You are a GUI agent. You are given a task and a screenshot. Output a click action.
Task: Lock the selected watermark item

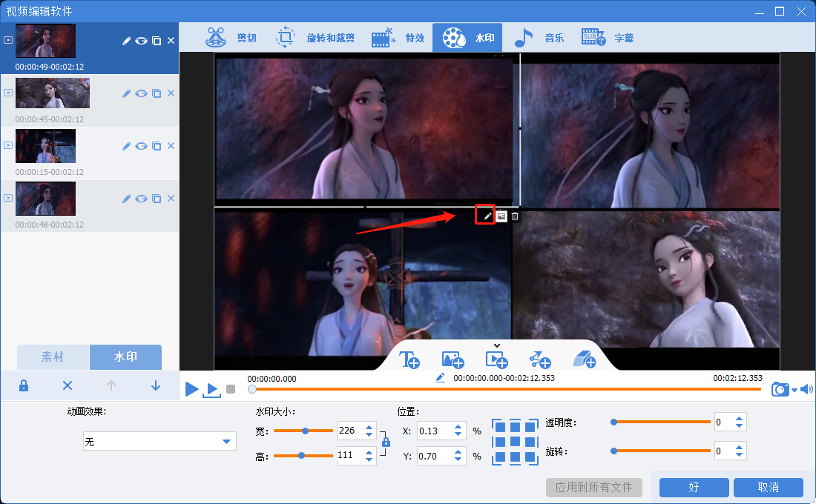point(24,385)
